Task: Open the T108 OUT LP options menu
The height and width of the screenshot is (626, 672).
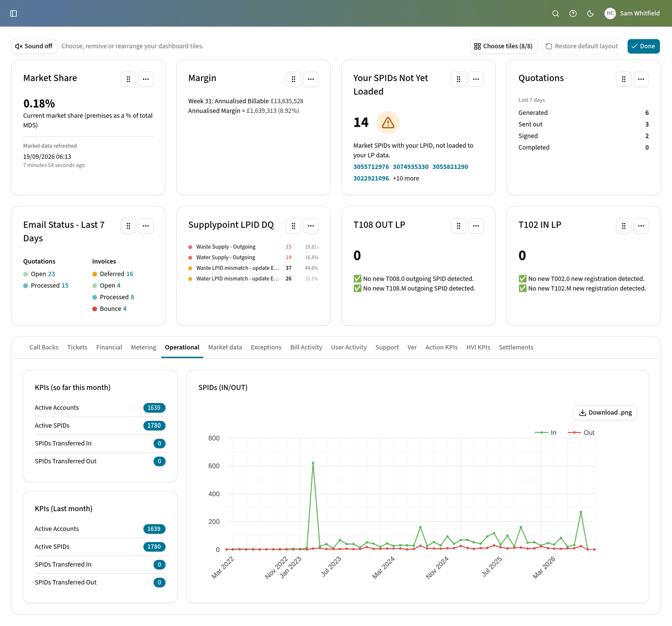Action: [x=476, y=226]
